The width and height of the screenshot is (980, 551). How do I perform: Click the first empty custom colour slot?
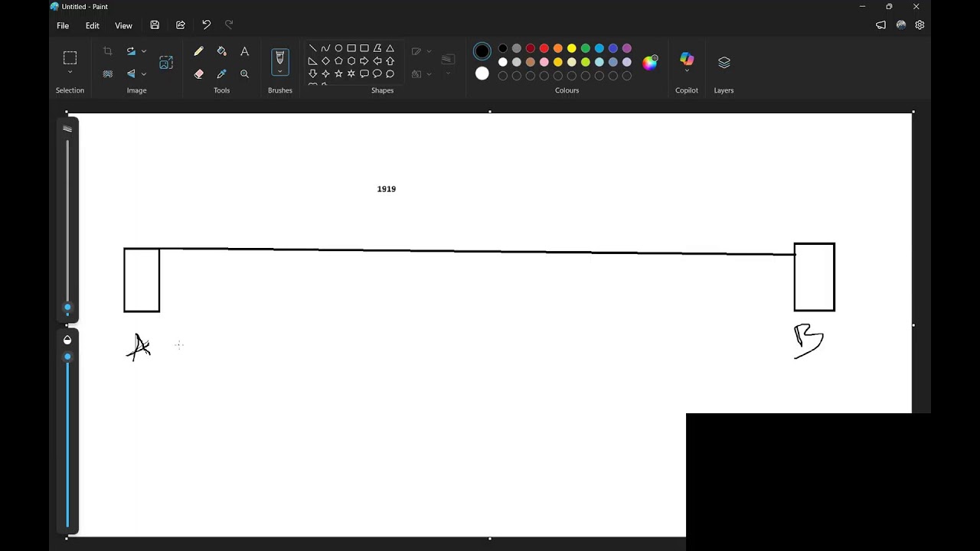[503, 76]
